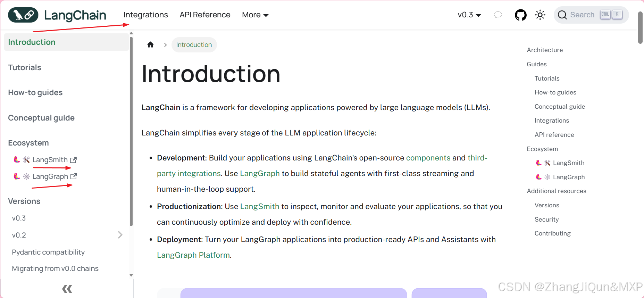This screenshot has width=644, height=298.
Task: Open Integrations in top navigation
Action: pos(145,15)
